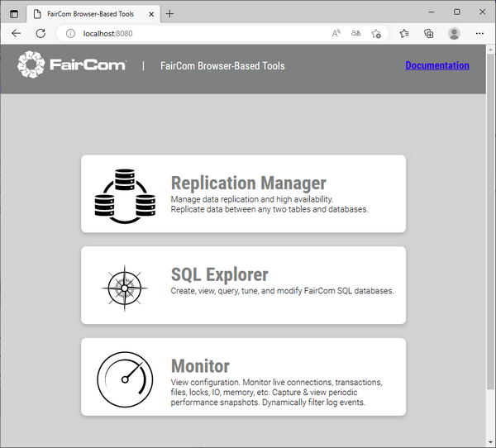Click the page vertical scrollbar thumb
496x448 pixels.
tap(490, 222)
